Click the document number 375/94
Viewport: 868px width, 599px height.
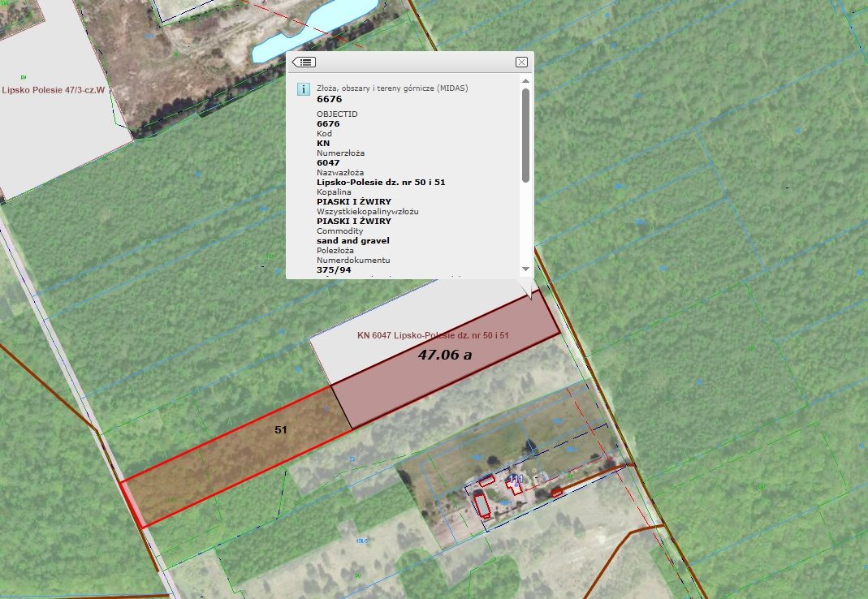click(334, 270)
